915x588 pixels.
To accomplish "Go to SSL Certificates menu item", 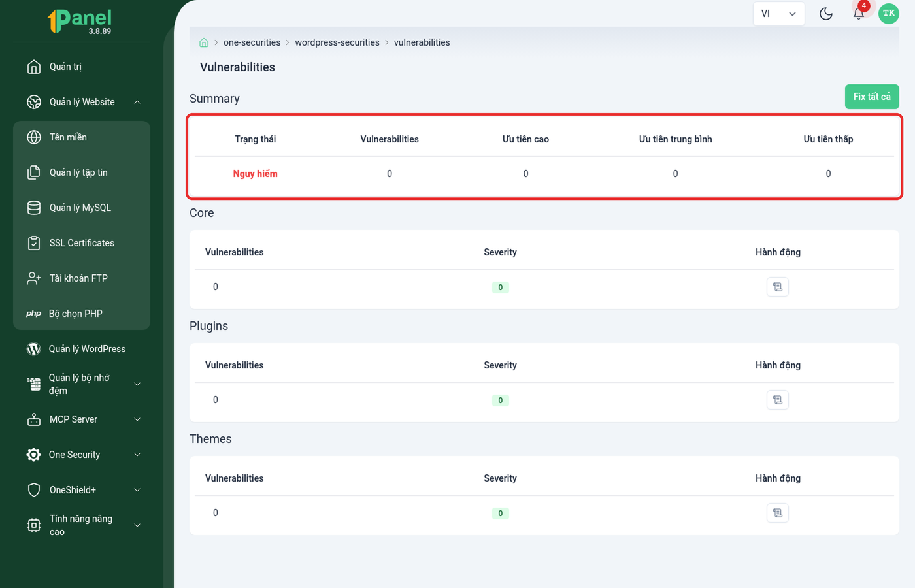I will click(82, 243).
